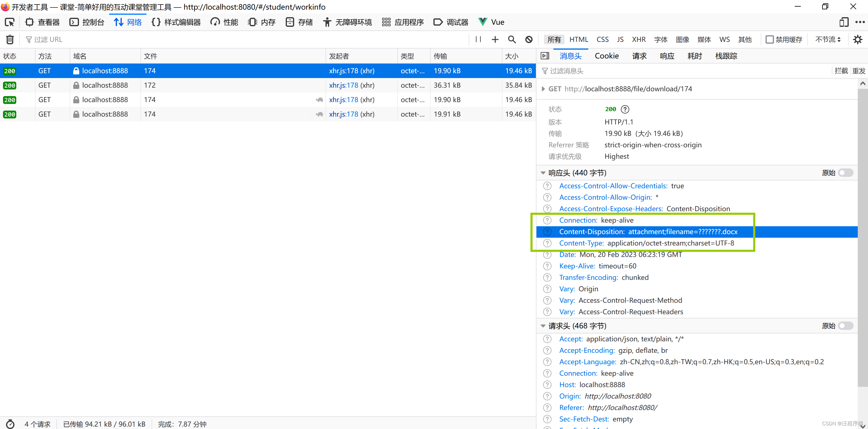Switch to the Timings (耗时) tab

(694, 56)
